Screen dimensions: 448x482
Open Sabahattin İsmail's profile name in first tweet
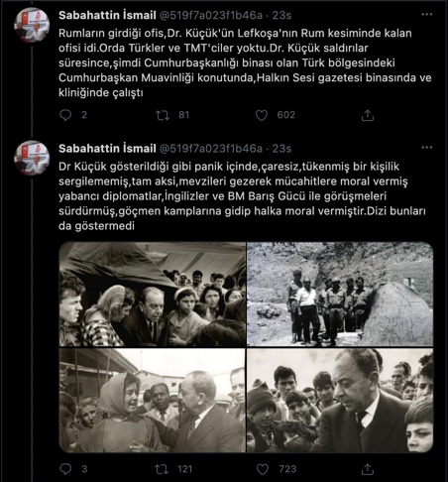107,15
